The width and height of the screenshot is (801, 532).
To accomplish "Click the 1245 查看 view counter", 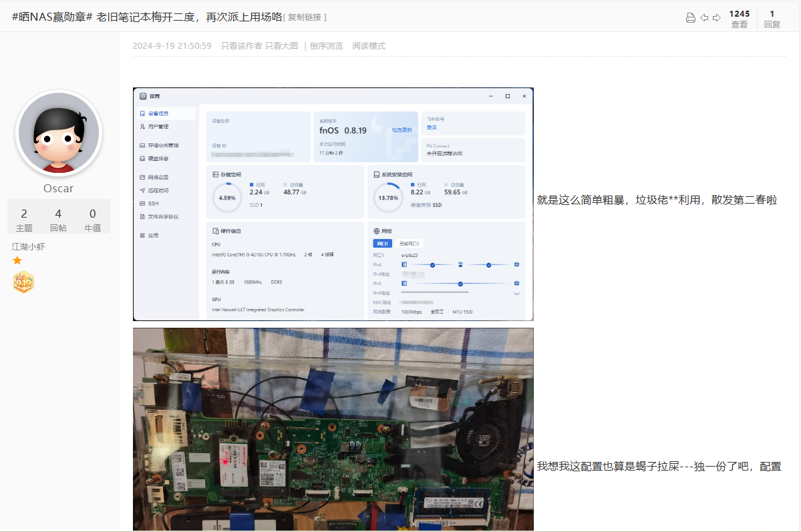I will point(739,19).
